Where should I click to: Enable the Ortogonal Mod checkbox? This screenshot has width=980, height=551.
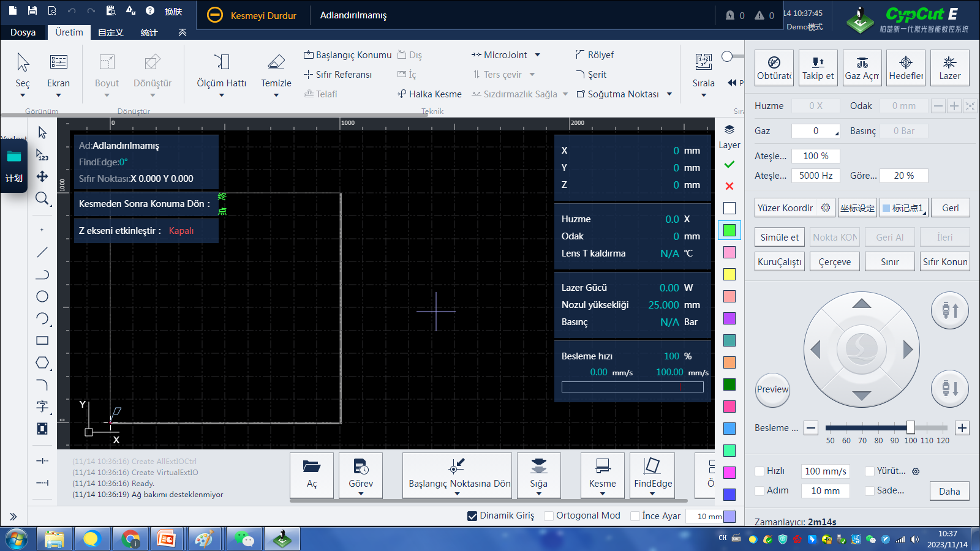(x=549, y=516)
